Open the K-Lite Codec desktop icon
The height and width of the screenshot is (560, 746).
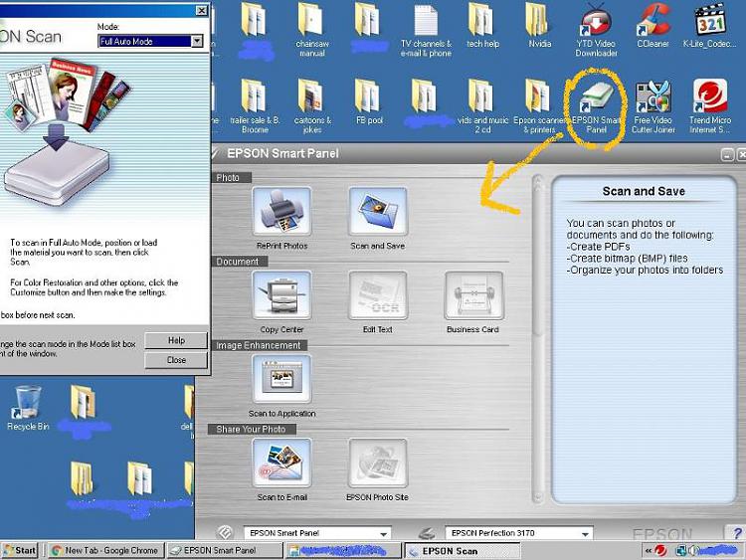710,26
